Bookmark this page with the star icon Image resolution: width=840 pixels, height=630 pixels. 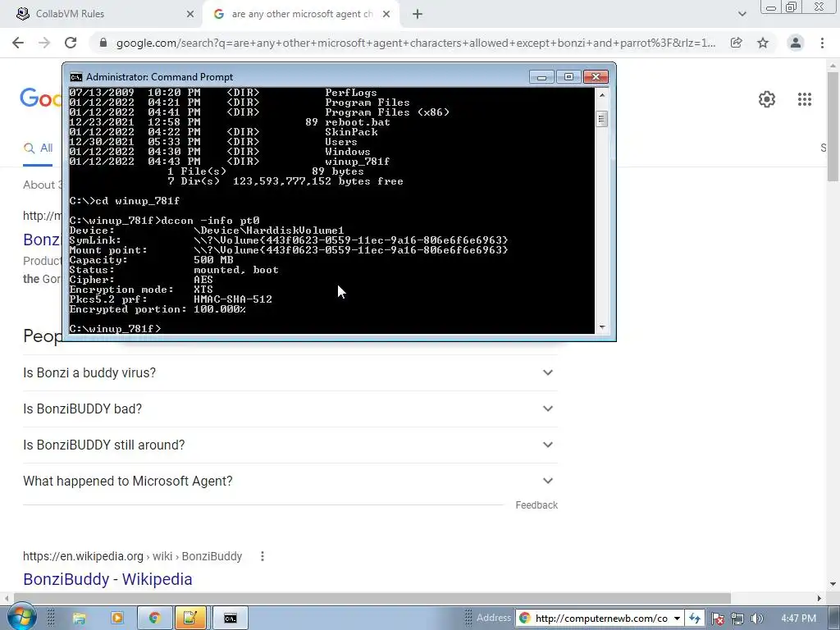pyautogui.click(x=763, y=43)
